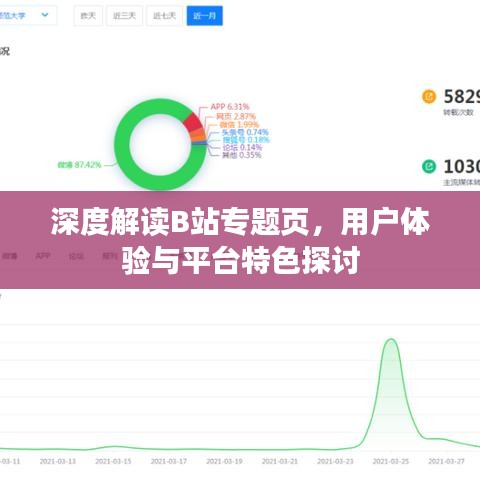480x480 pixels.
Task: Click the APP 6.31% chart label
Action: [x=230, y=107]
